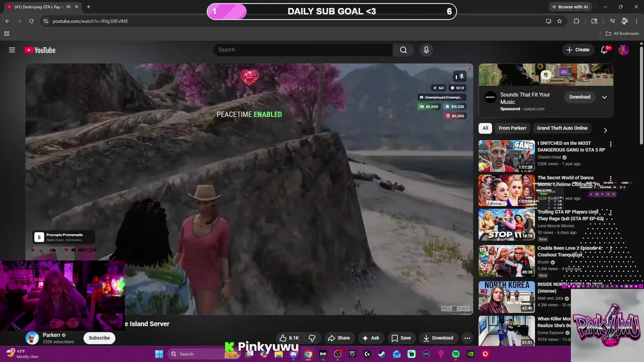Open the 'Sounds That Fit Your Music' ad
The image size is (644, 362).
point(525,98)
